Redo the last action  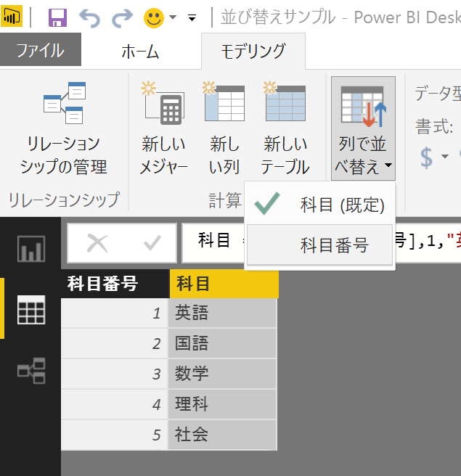tap(123, 18)
